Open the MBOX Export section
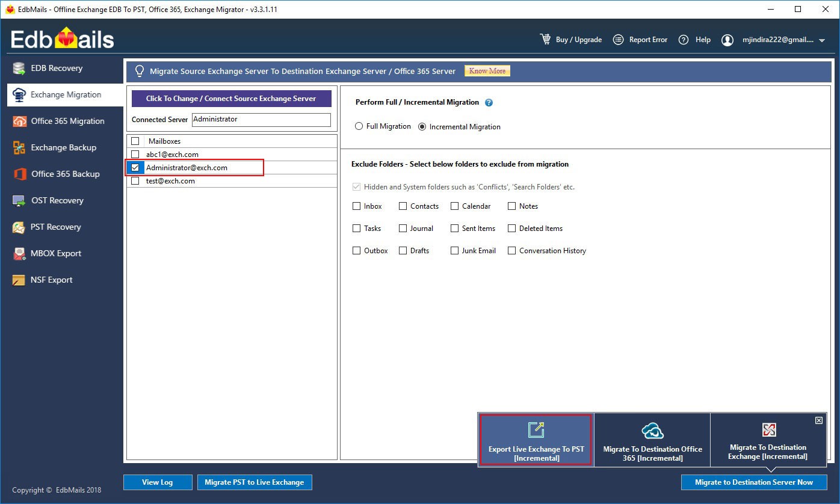 (x=65, y=253)
